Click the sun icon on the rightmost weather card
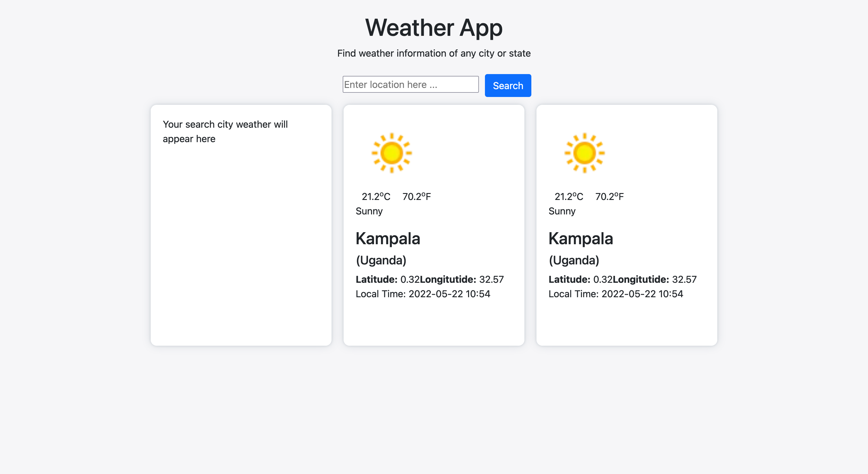Image resolution: width=868 pixels, height=474 pixels. coord(584,153)
